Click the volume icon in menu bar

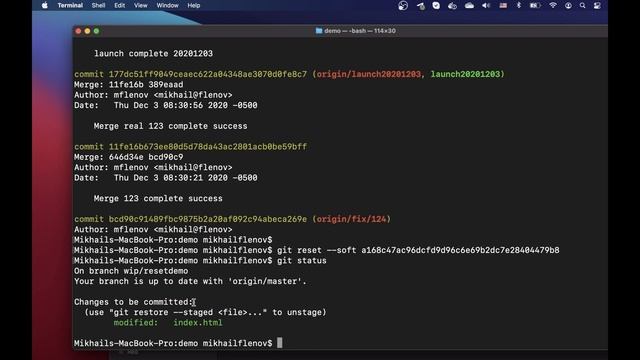point(486,5)
